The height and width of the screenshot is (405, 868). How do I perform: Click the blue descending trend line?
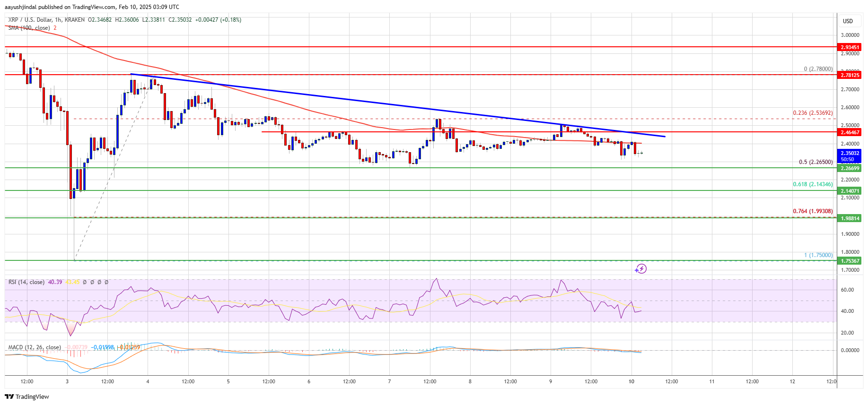click(397, 105)
